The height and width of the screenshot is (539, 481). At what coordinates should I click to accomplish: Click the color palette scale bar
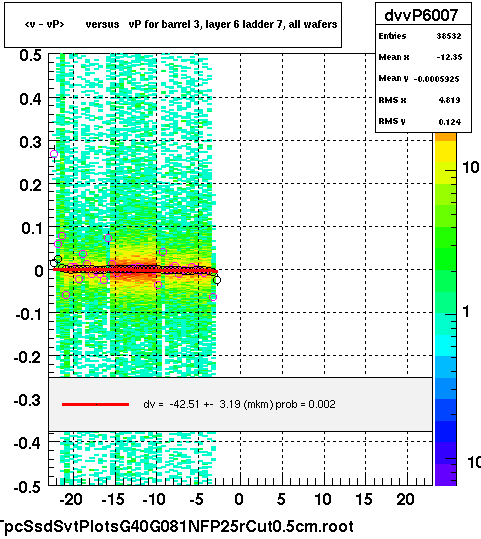point(445,309)
